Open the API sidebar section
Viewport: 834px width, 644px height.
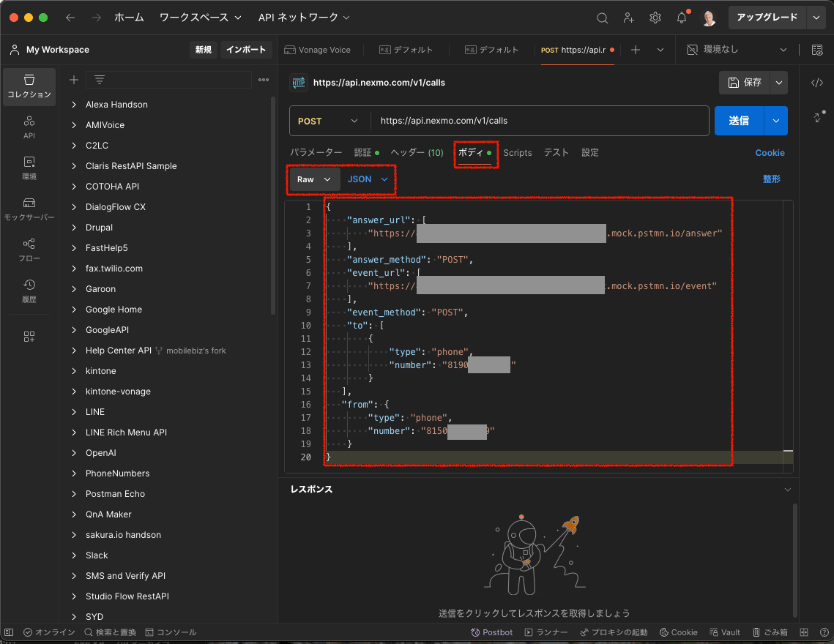click(29, 127)
